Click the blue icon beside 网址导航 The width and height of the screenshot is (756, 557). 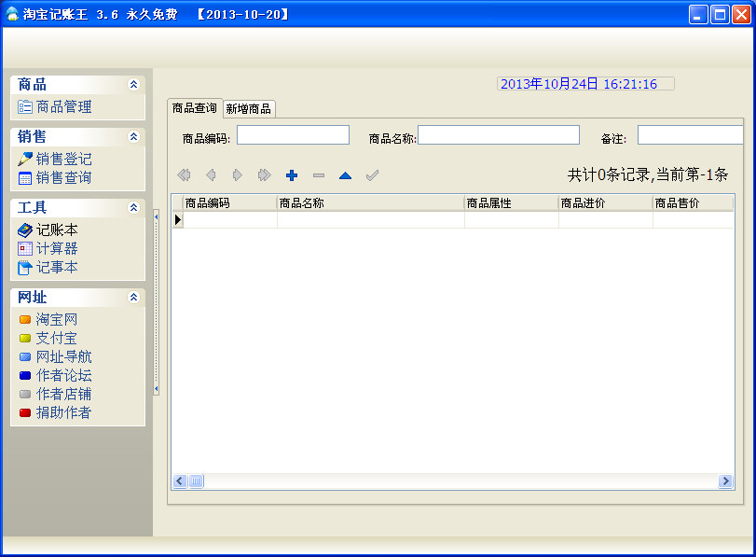25,356
